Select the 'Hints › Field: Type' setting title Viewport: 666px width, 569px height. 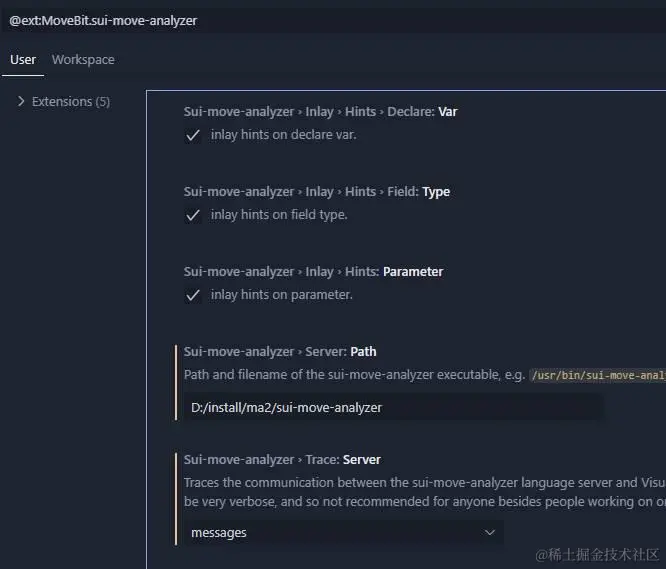316,192
